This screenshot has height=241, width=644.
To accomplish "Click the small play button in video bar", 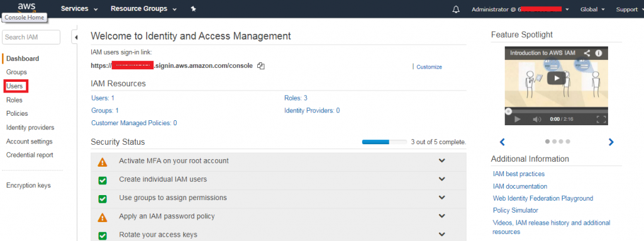I will 518,120.
